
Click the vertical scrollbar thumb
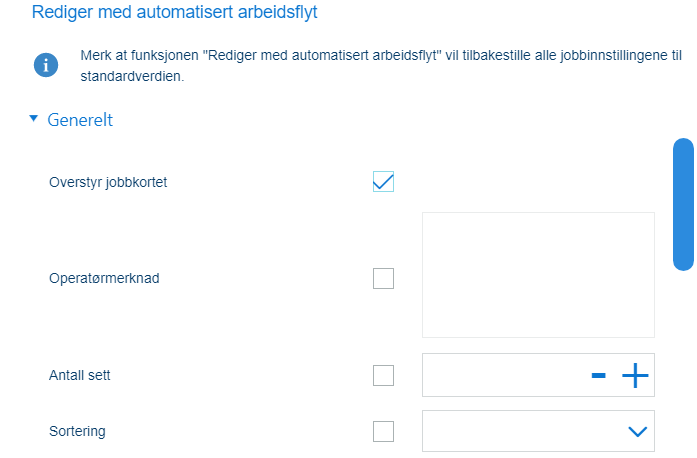(x=683, y=205)
